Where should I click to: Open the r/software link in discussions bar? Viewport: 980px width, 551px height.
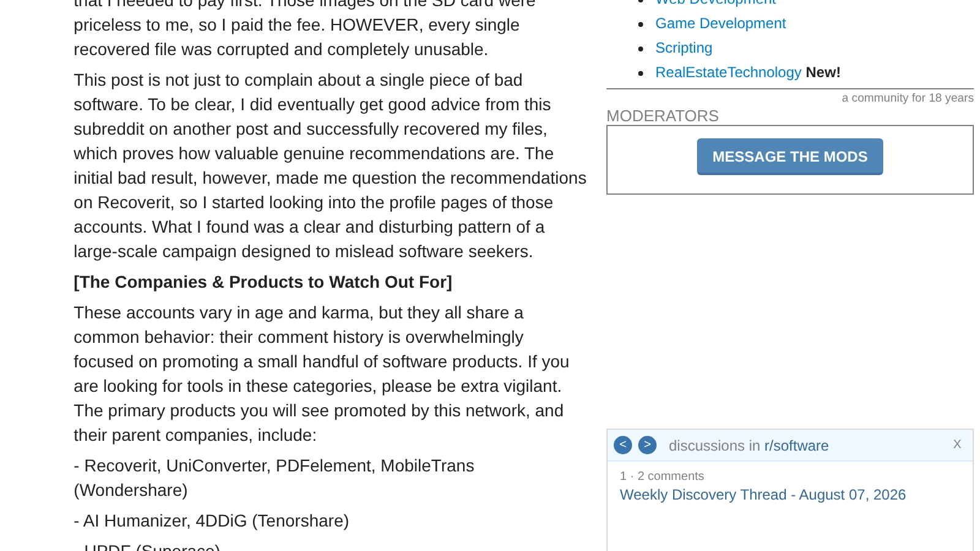pos(796,446)
